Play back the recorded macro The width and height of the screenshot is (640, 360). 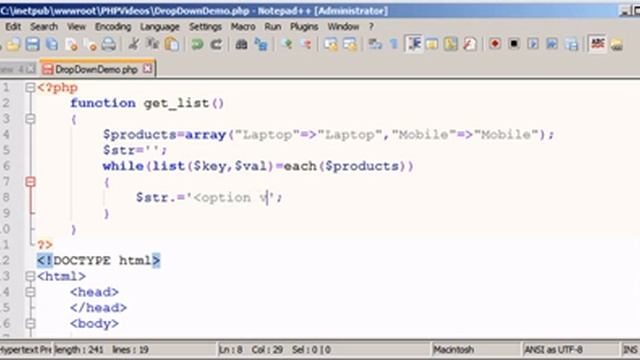pos(533,44)
